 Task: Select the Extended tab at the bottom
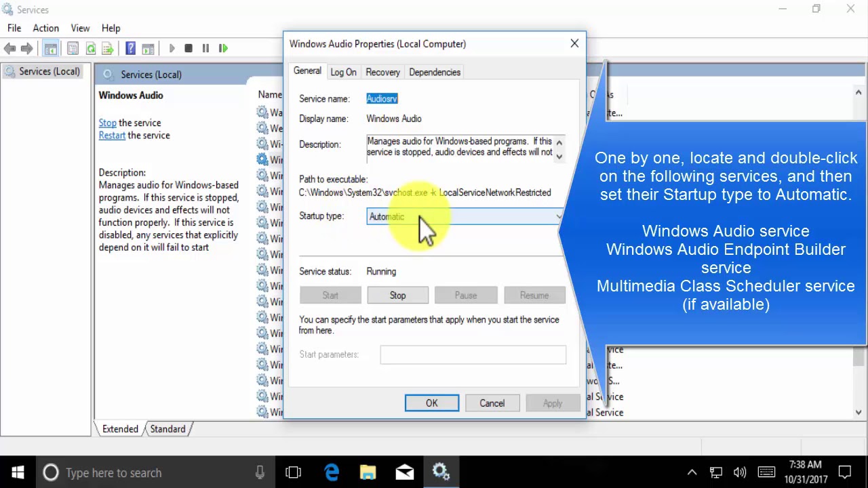tap(120, 428)
